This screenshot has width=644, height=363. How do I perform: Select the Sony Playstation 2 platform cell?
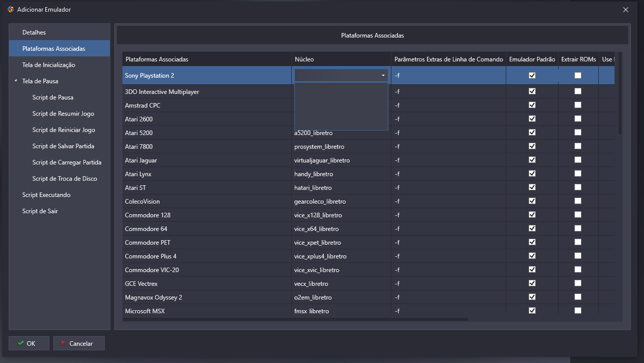coord(207,75)
